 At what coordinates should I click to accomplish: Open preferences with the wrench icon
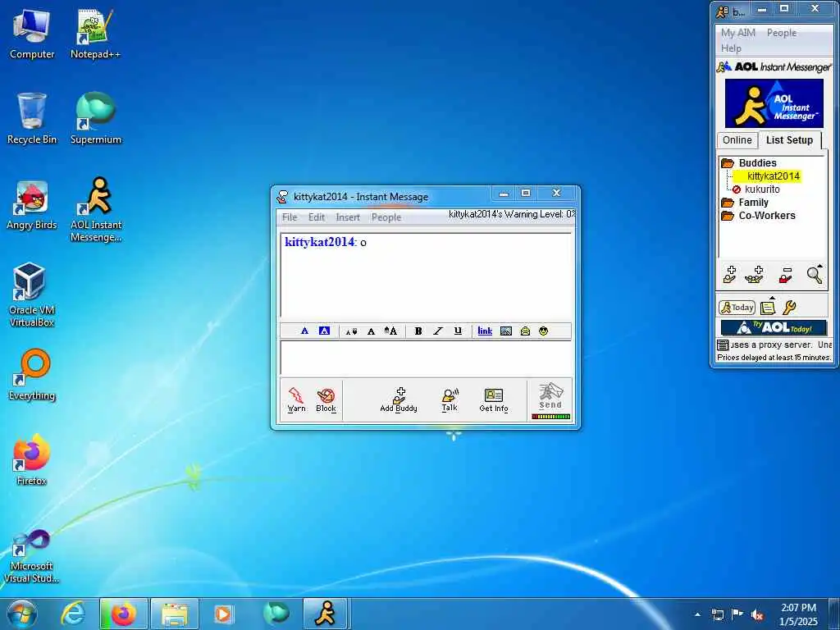[x=789, y=308]
